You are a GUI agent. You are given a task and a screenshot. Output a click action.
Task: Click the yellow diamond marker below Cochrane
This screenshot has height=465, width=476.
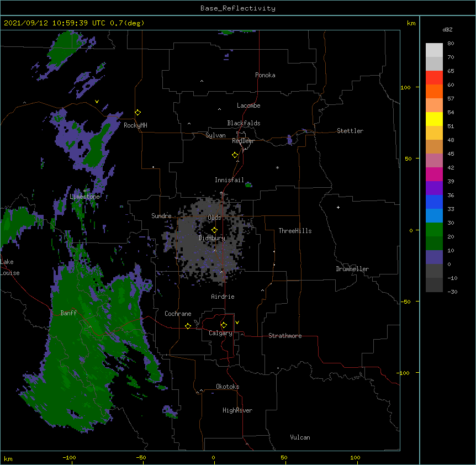tap(188, 326)
